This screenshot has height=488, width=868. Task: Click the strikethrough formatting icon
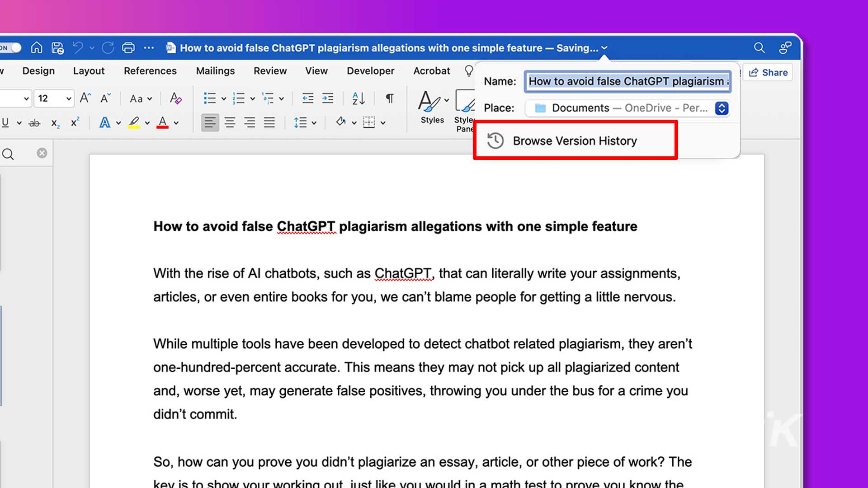point(33,122)
